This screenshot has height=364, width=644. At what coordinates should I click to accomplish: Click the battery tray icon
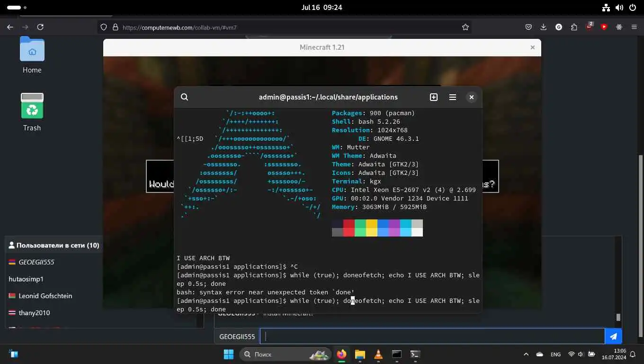(x=591, y=354)
